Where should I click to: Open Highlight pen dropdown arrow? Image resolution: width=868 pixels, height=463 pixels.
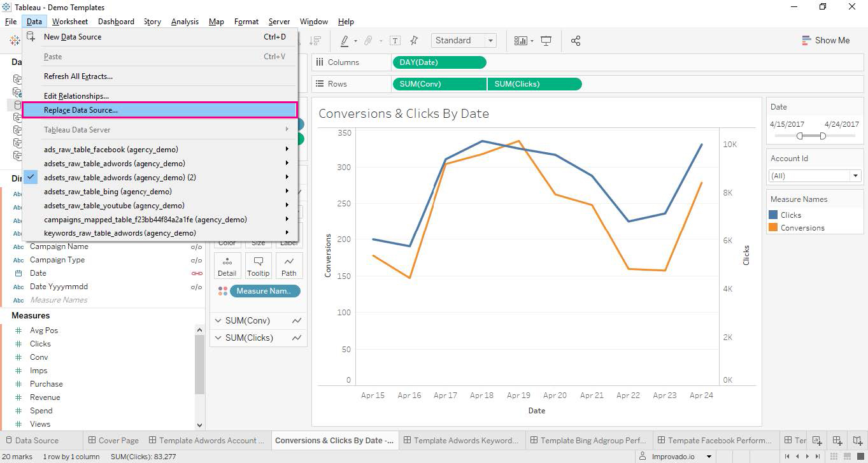(355, 41)
